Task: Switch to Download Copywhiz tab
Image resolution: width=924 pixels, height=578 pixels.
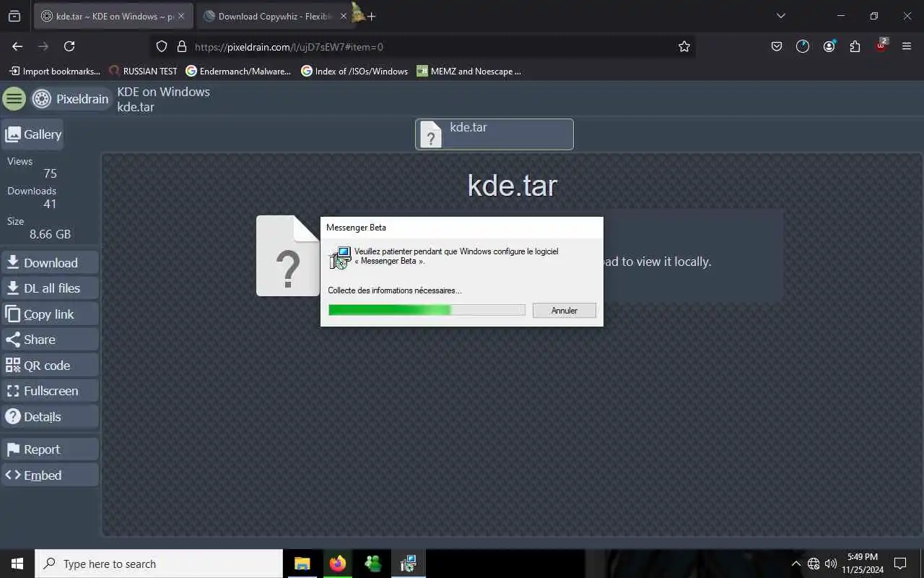Action: pos(273,16)
